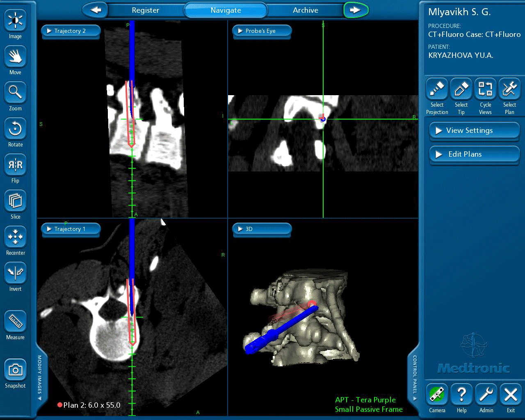Open the Camera status button
525x420 pixels.
point(437,395)
